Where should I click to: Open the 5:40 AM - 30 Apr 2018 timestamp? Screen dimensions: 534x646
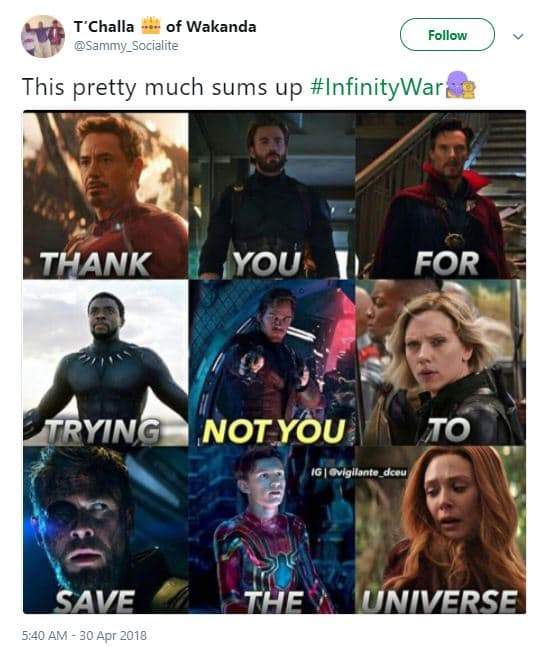point(84,635)
